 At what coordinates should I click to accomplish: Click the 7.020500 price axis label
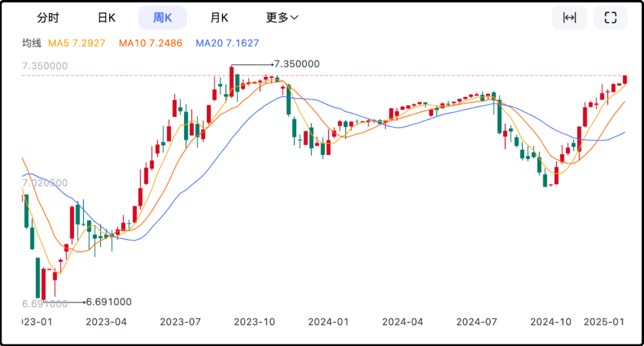click(x=45, y=183)
